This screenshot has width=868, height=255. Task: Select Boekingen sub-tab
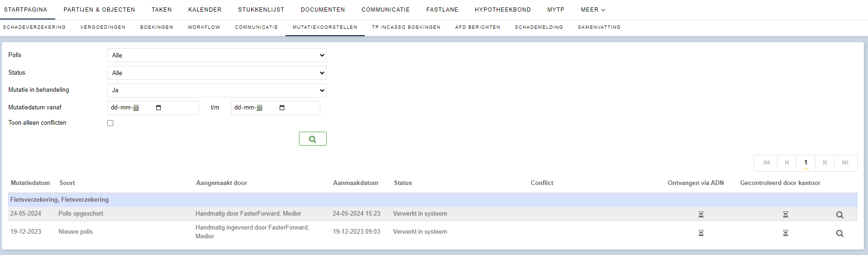156,27
